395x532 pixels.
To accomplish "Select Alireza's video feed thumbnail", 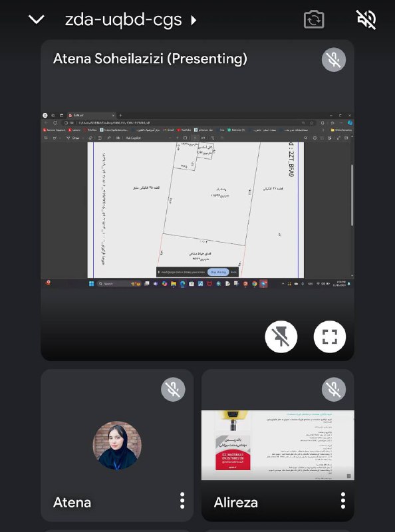I will tap(277, 445).
